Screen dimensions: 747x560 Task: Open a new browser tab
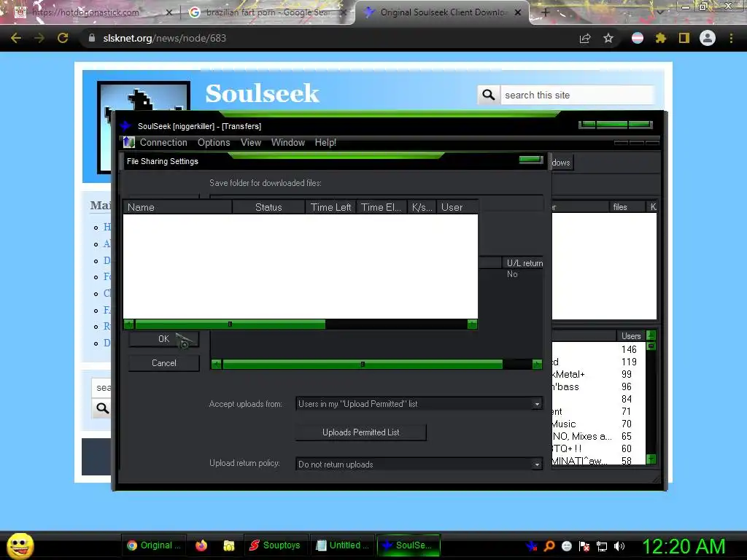(x=546, y=12)
